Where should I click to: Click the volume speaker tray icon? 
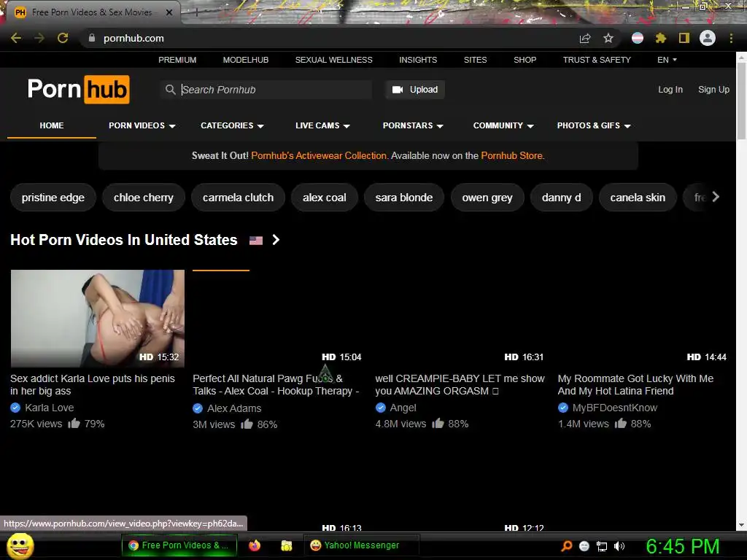click(x=619, y=546)
